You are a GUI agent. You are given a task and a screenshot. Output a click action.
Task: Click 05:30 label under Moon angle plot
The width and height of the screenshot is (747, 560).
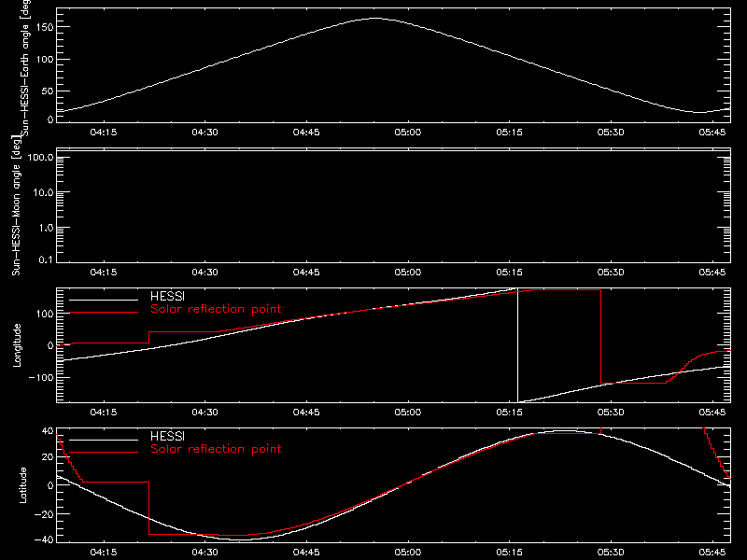click(611, 273)
